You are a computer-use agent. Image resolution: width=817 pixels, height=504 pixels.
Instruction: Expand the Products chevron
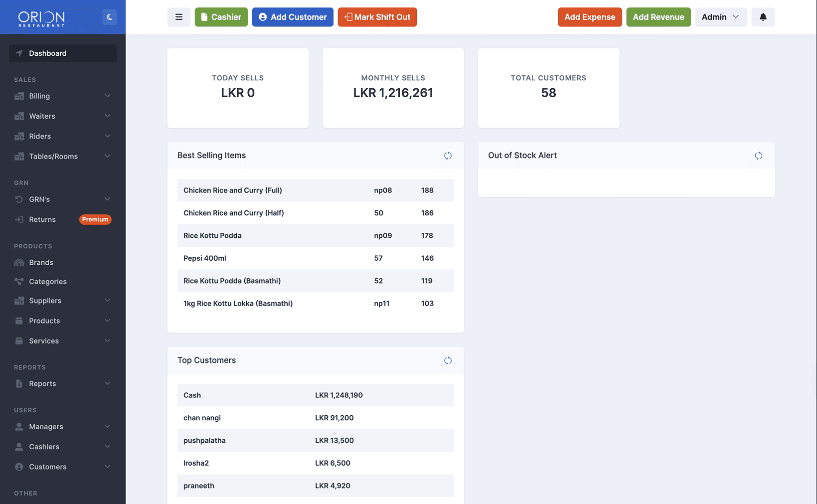point(107,321)
